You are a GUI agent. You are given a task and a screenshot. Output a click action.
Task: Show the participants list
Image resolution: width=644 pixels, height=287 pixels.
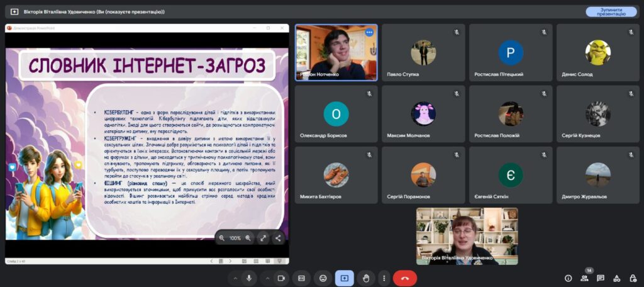click(x=584, y=278)
